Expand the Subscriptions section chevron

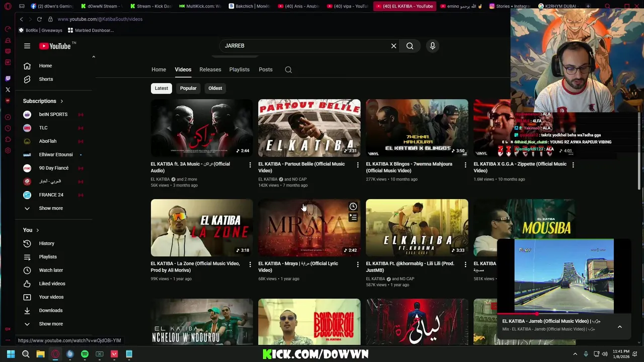[62, 101]
